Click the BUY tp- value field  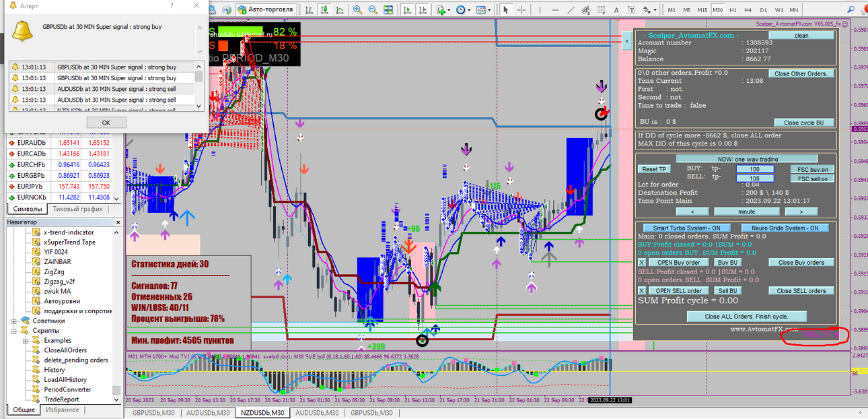[x=755, y=169]
